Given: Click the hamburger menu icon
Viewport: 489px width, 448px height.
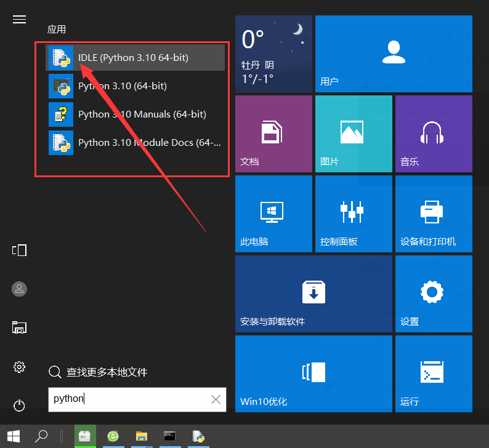Looking at the screenshot, I should [19, 19].
